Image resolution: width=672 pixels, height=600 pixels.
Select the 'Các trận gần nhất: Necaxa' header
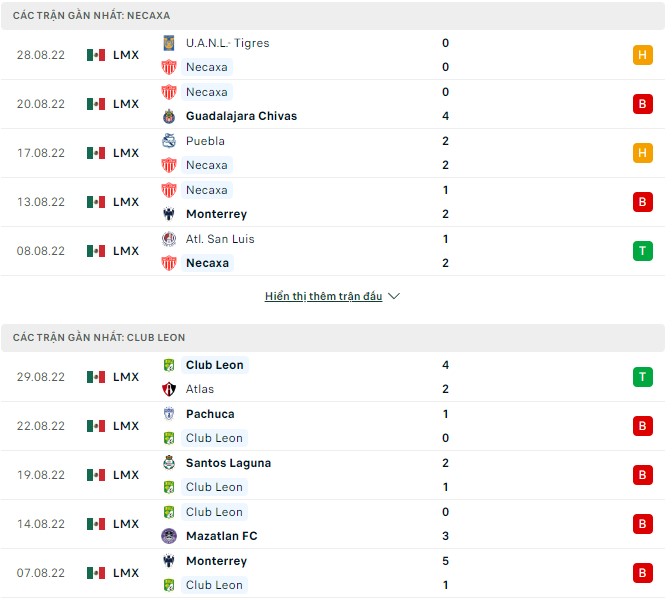92,16
